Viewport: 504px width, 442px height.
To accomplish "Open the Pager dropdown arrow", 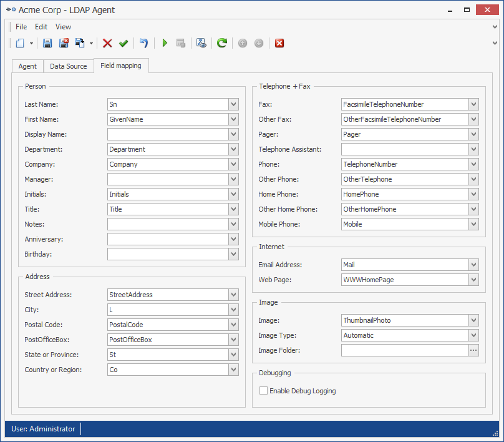I will pos(474,134).
